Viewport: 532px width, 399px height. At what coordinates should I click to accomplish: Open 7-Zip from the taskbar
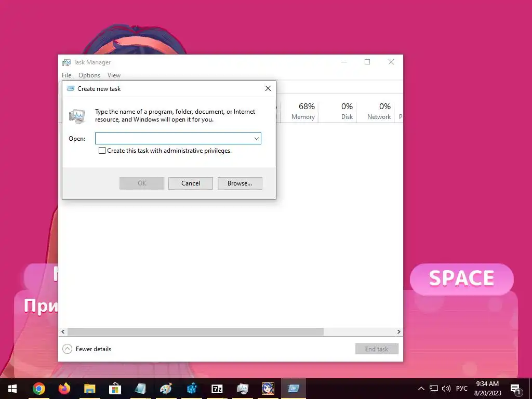pos(217,389)
